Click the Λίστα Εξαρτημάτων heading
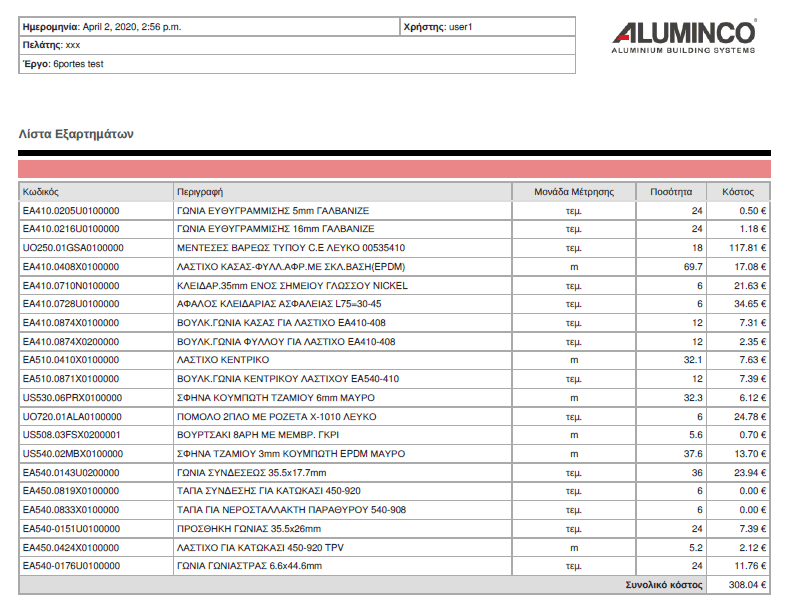This screenshot has height=611, width=797. coord(76,134)
